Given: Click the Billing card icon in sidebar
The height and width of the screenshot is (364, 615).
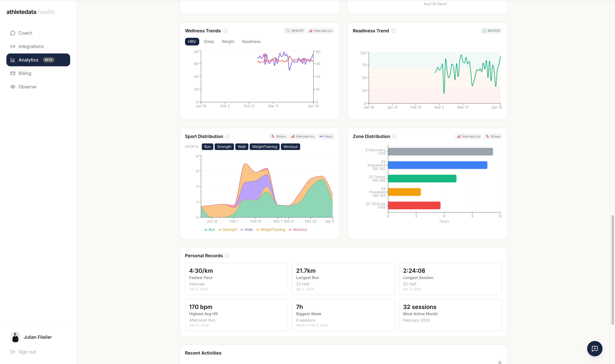Looking at the screenshot, I should click(13, 73).
